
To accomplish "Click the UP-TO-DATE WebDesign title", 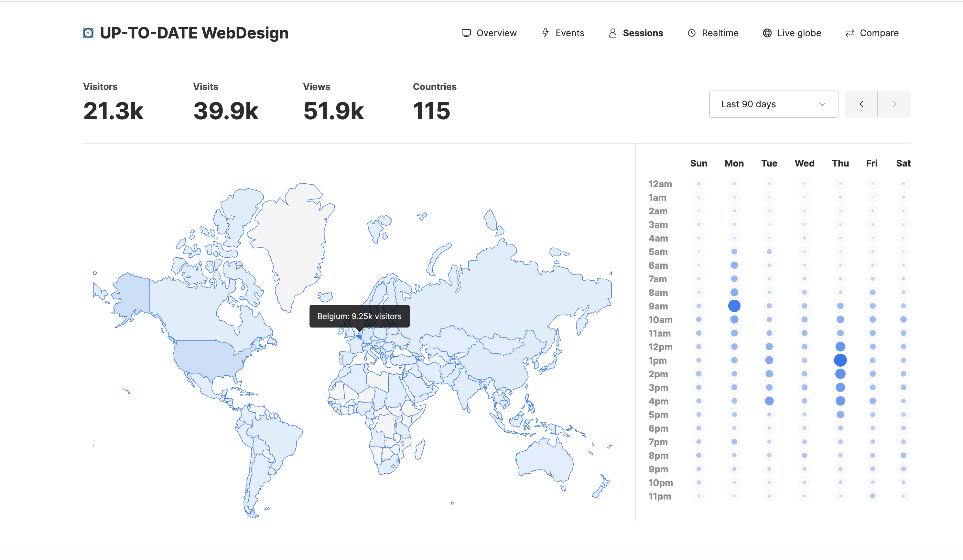I will coord(194,33).
